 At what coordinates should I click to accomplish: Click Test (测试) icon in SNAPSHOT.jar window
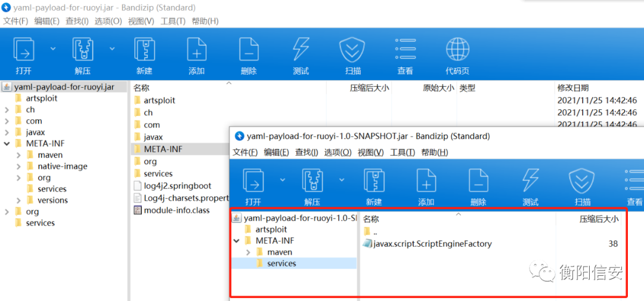[x=530, y=180]
